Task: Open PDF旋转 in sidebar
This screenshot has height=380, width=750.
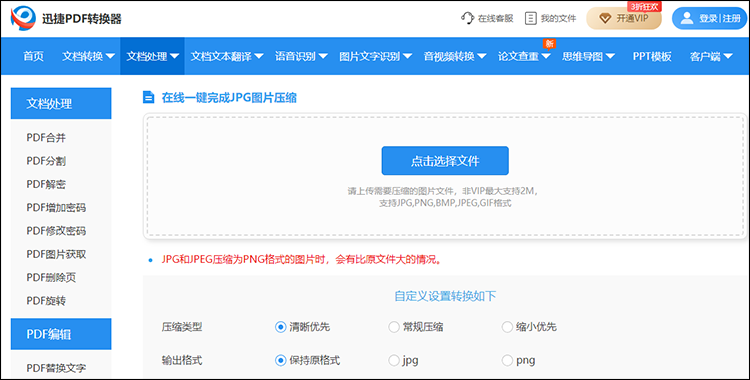Action: point(46,301)
